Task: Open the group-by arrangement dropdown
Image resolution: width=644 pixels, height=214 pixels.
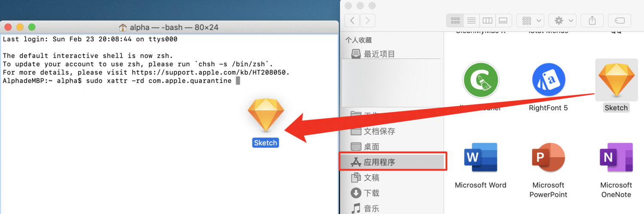Action: coord(531,20)
